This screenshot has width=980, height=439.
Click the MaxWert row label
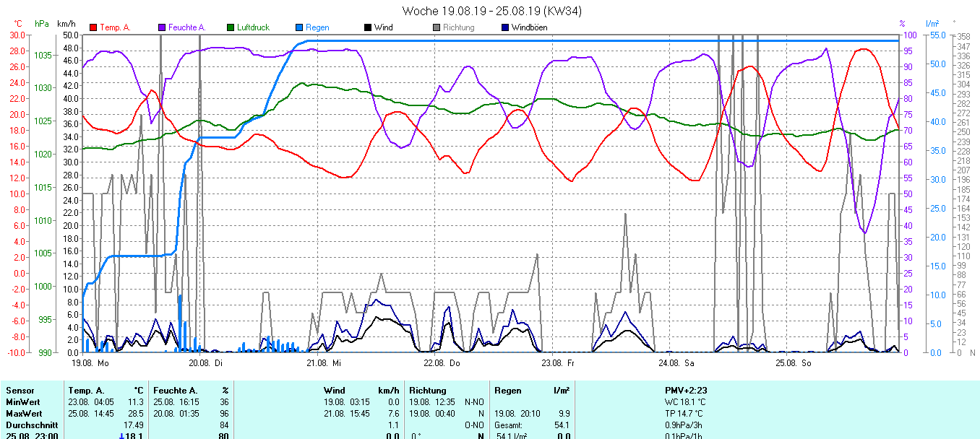tap(24, 414)
